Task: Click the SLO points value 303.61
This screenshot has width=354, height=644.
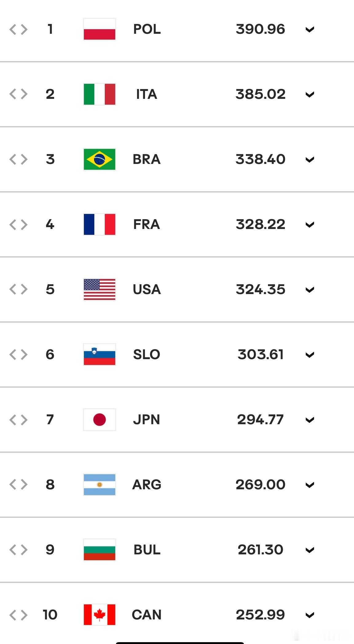Action: click(261, 355)
